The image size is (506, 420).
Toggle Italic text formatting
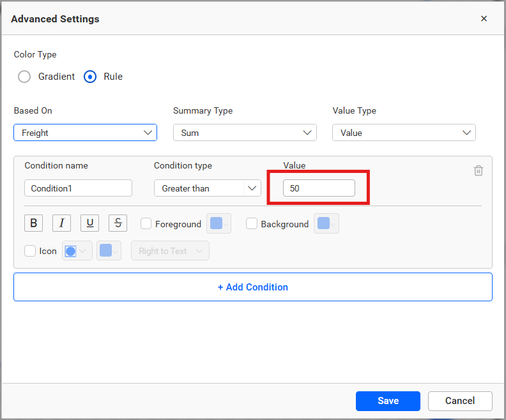[61, 223]
